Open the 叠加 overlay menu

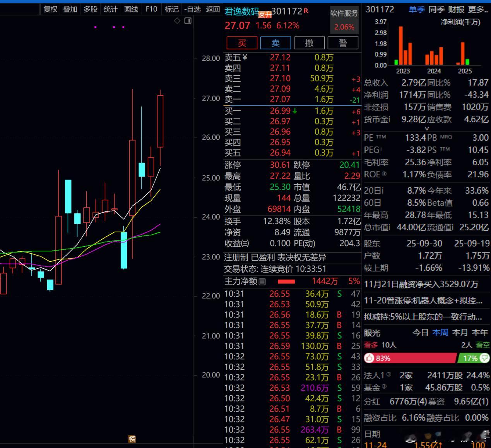coord(70,9)
